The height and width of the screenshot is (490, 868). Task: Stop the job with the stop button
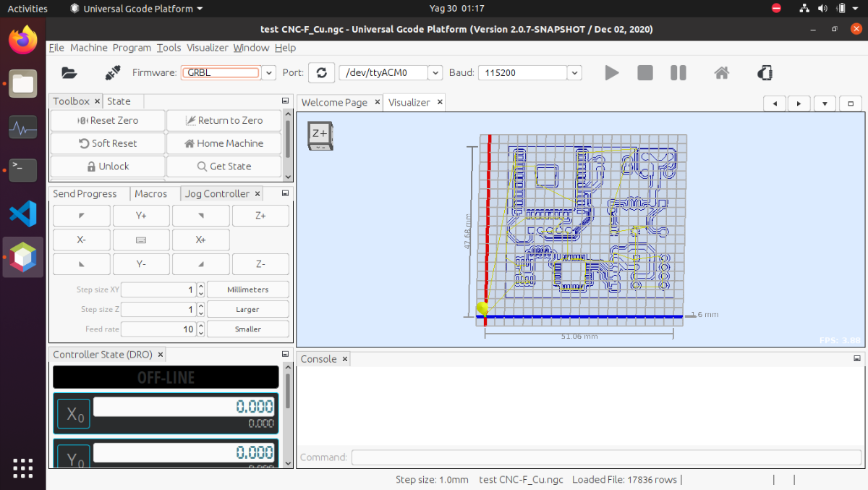pos(645,72)
